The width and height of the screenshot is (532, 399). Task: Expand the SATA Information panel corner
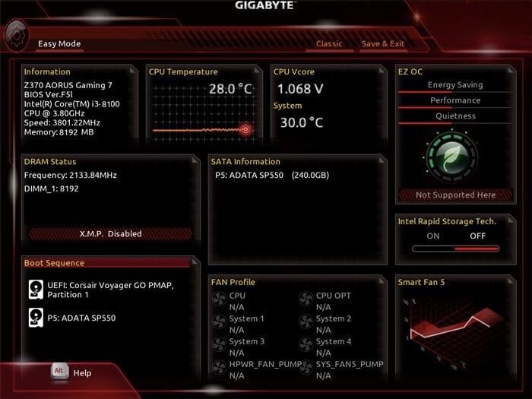point(382,160)
